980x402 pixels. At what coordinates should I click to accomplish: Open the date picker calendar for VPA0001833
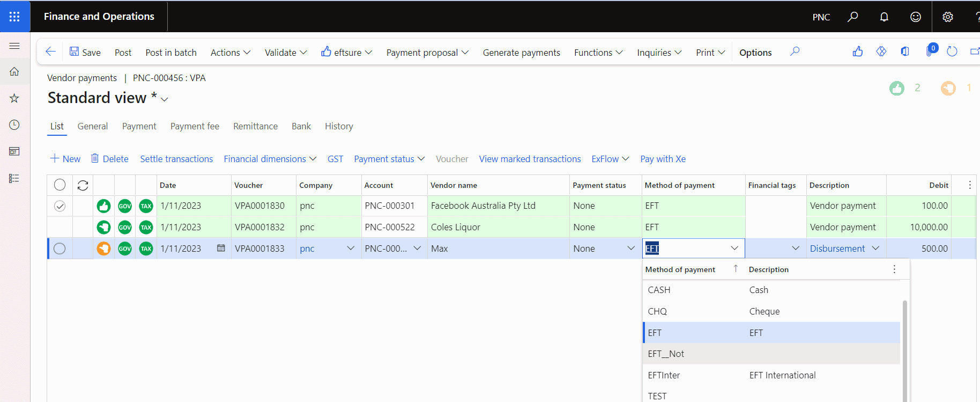click(x=221, y=248)
